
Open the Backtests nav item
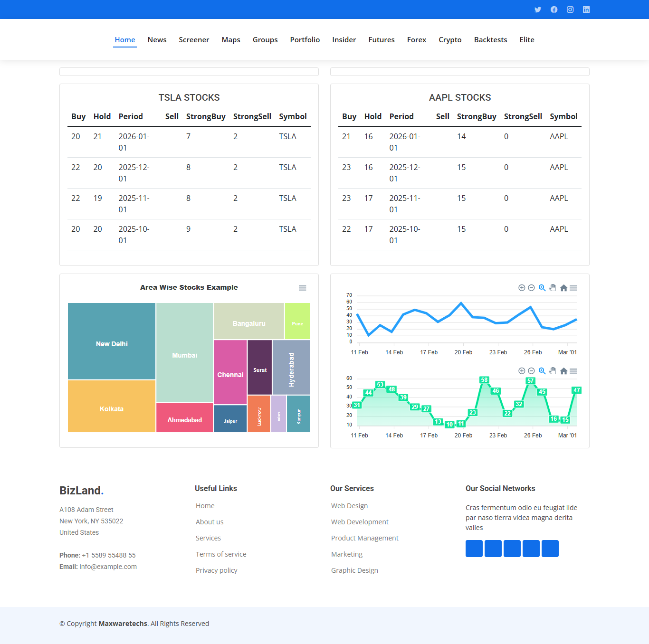(x=490, y=40)
